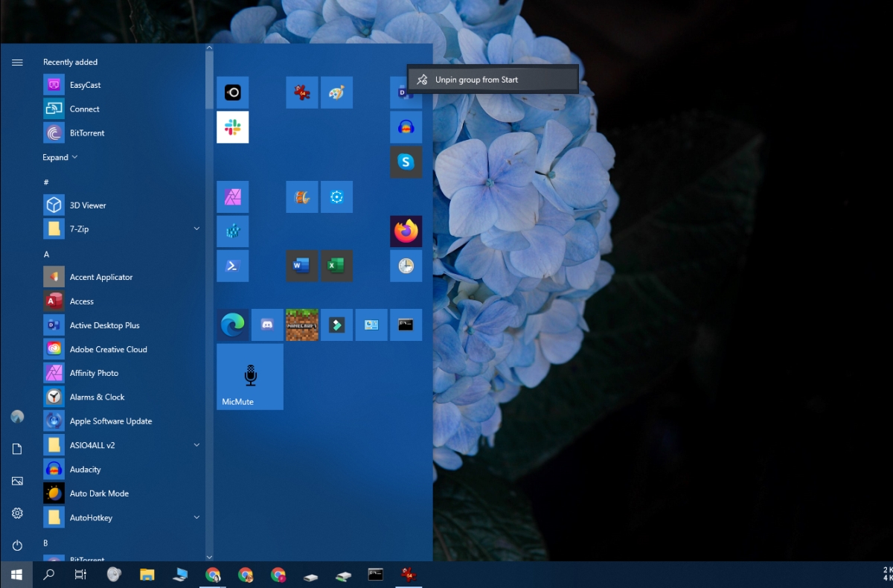Open Documents from the Start rail
This screenshot has width=893, height=588.
pos(17,449)
